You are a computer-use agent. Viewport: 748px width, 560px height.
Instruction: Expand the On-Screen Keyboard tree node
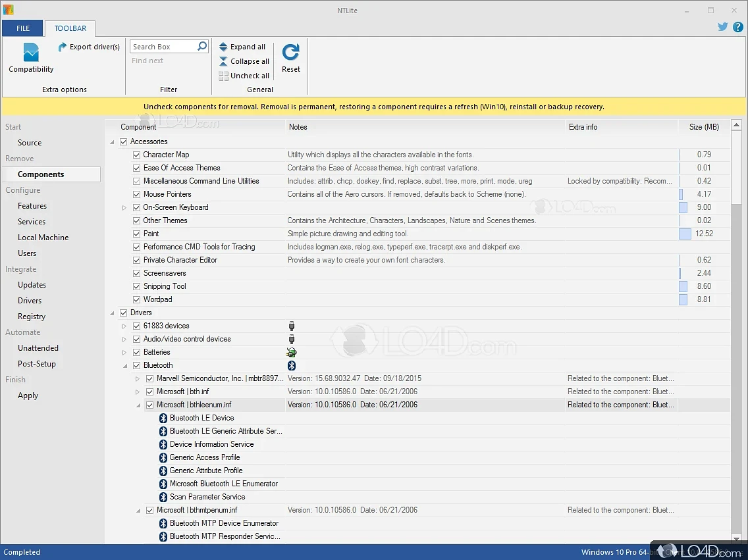click(124, 207)
